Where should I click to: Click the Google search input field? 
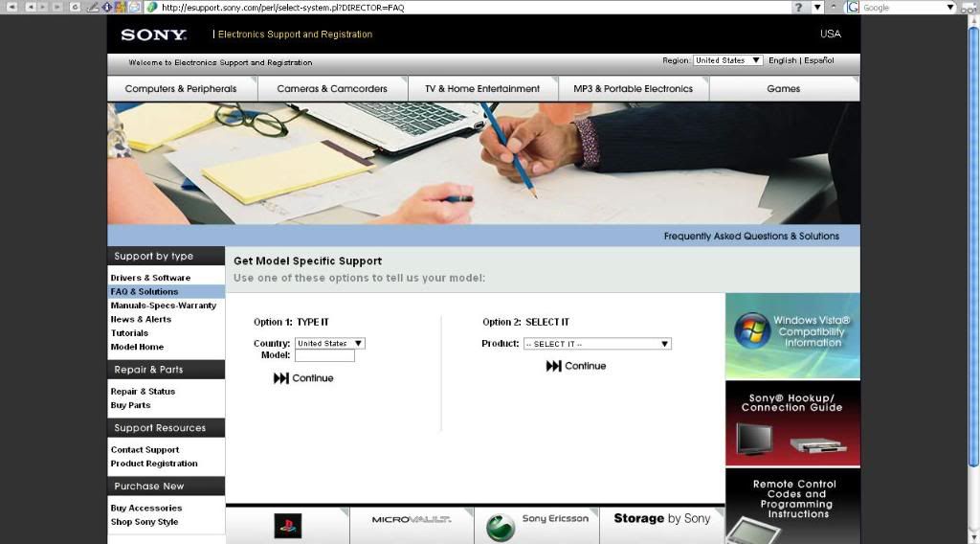click(x=903, y=7)
